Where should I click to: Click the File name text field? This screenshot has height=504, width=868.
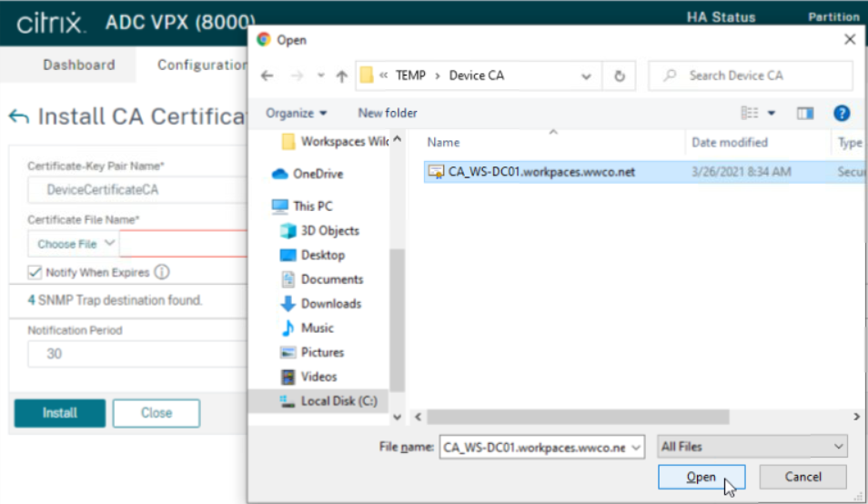coord(535,447)
